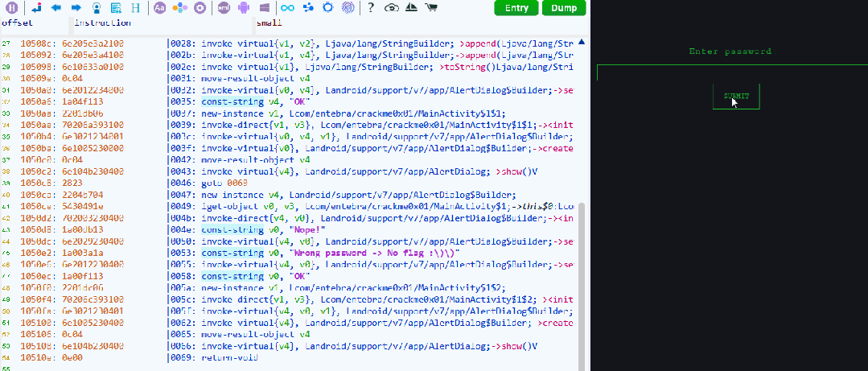Go back with the blue left arrow
Screen dimensions: 868x371
(56, 8)
